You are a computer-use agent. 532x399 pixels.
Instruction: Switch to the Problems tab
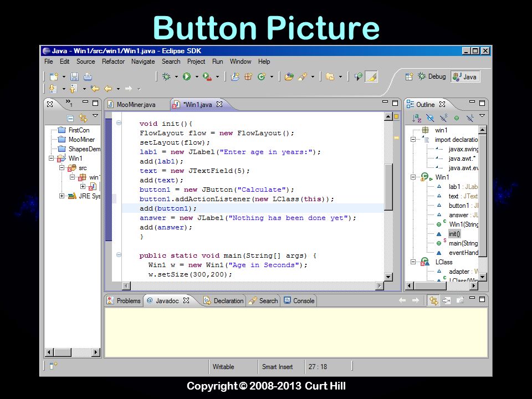pos(124,300)
